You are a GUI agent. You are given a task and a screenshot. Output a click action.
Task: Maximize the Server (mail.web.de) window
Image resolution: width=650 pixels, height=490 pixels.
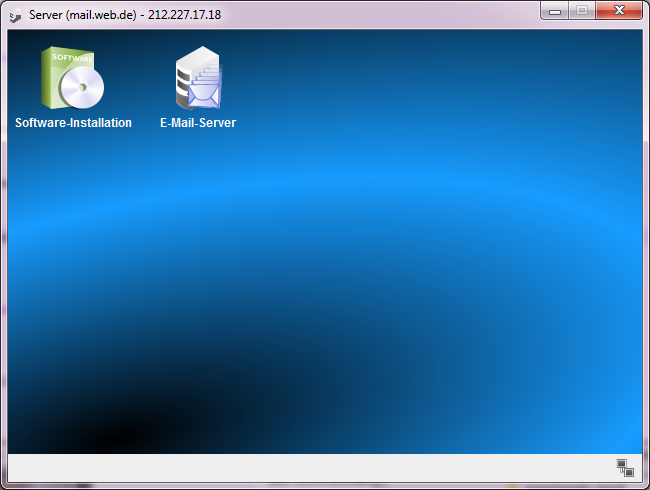(582, 10)
